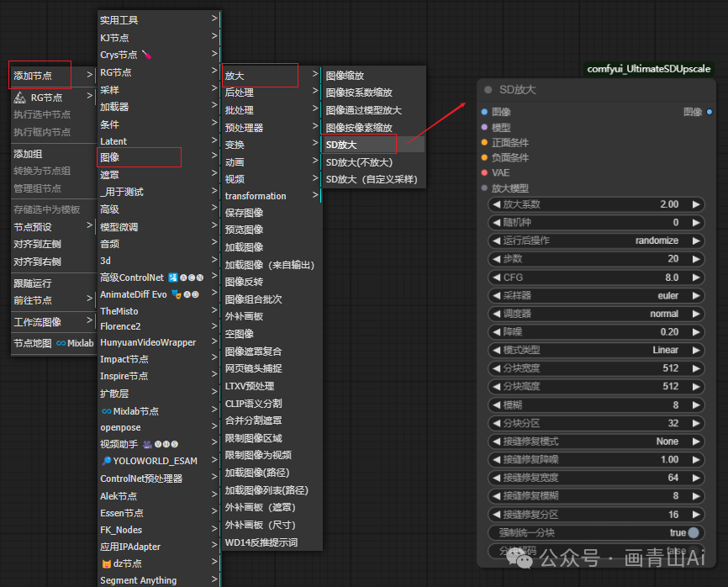The image size is (728, 587).
Task: Click the mask emoji icon beside AnimateDiff Evo
Action: tap(175, 295)
